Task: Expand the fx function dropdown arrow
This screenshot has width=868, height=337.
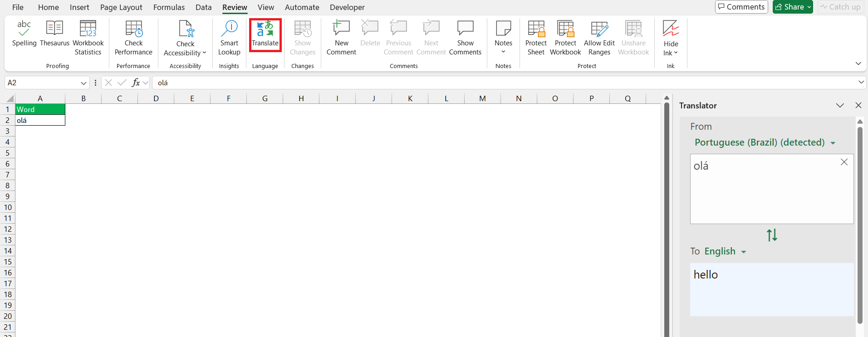Action: tap(146, 83)
